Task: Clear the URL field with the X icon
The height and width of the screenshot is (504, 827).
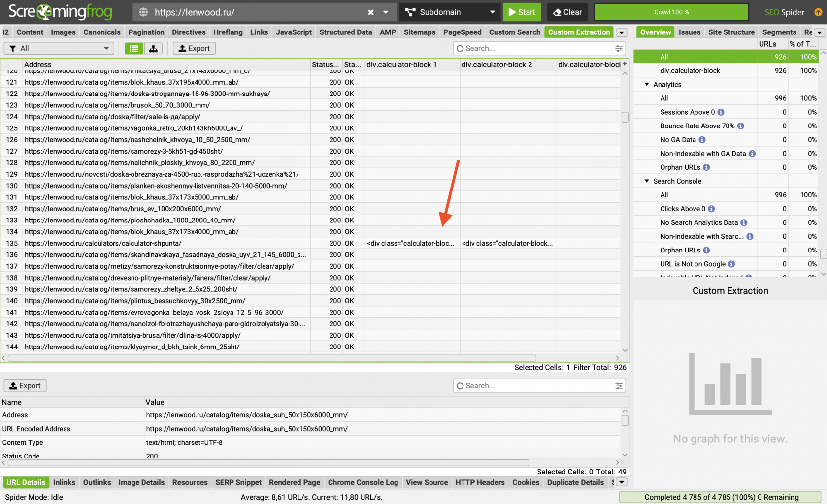Action: pyautogui.click(x=371, y=12)
